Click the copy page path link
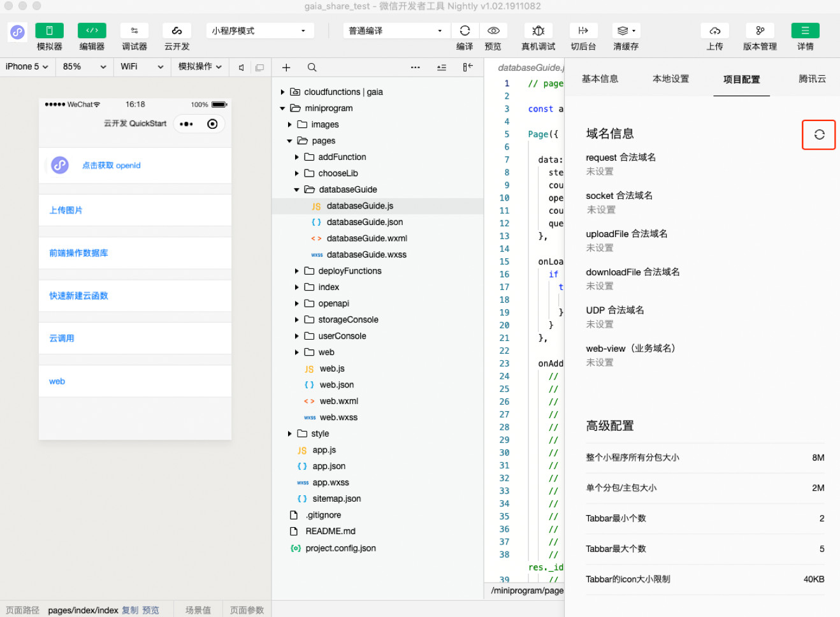The height and width of the screenshot is (617, 840). pyautogui.click(x=130, y=610)
